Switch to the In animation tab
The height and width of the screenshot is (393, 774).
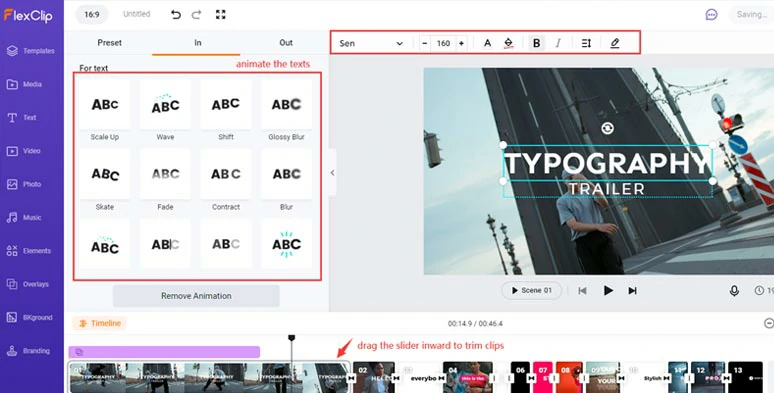click(197, 43)
